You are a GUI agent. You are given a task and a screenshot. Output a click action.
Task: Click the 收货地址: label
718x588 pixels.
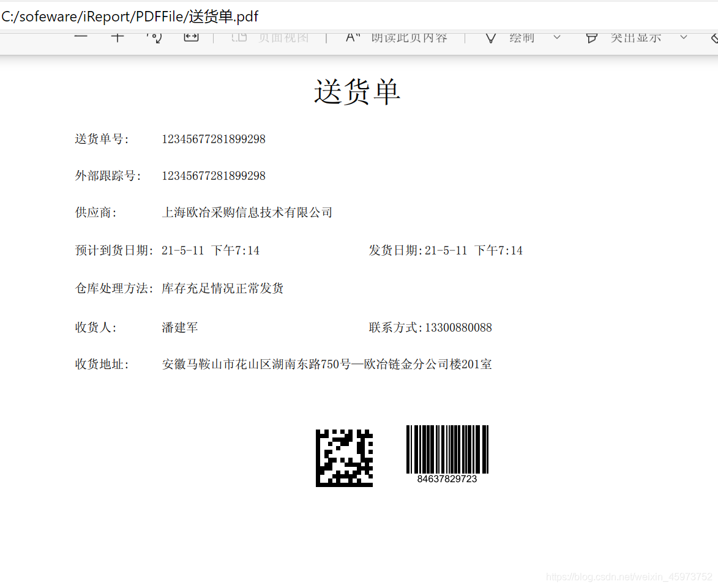click(102, 364)
